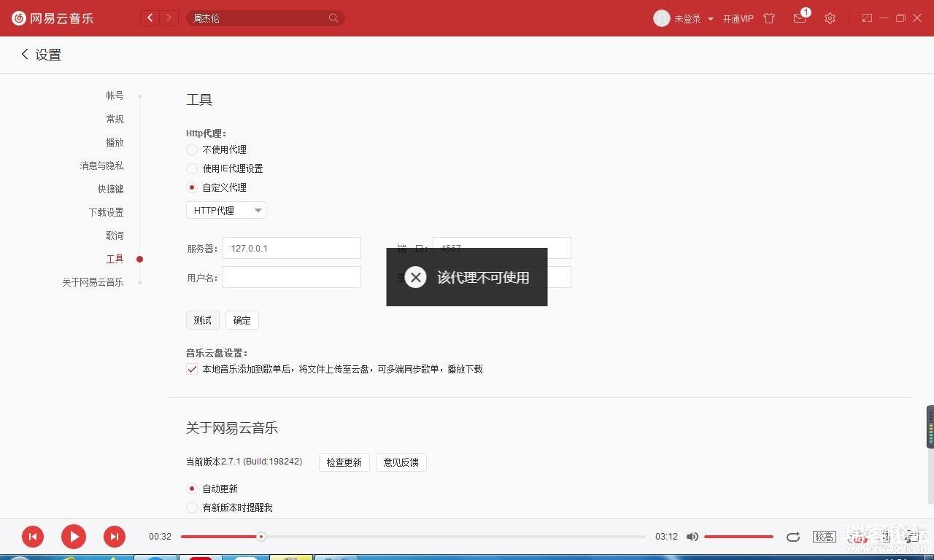The width and height of the screenshot is (934, 560).
Task: Go forward with the right navigation arrow
Action: pos(169,18)
